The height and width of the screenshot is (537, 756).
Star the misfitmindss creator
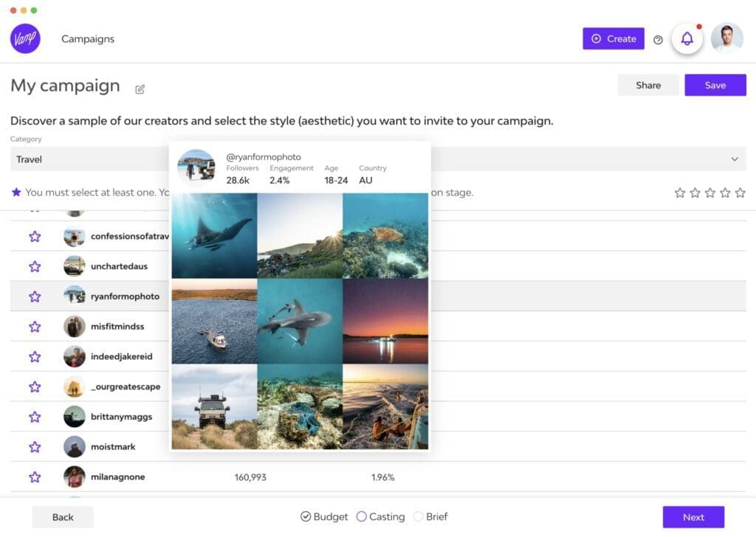(x=35, y=327)
